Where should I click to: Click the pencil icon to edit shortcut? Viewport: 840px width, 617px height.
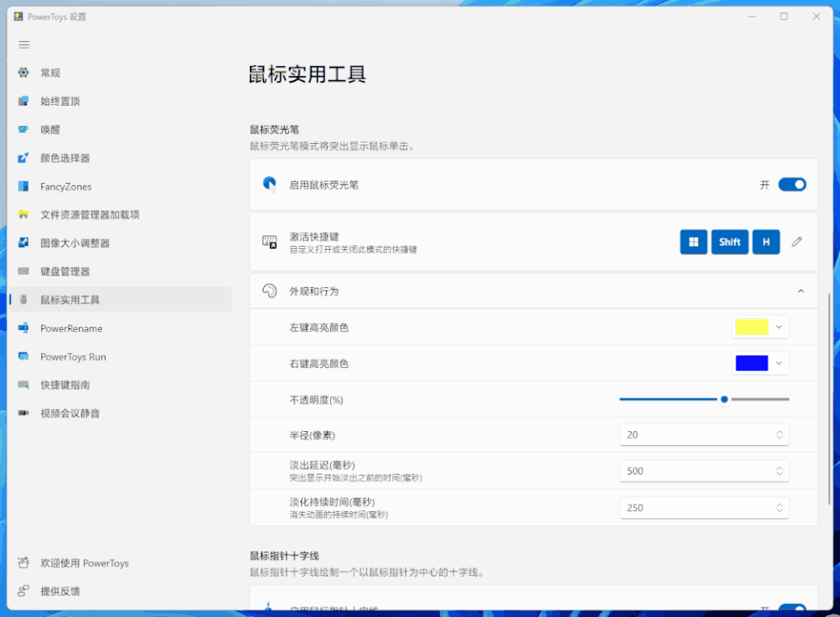click(796, 241)
